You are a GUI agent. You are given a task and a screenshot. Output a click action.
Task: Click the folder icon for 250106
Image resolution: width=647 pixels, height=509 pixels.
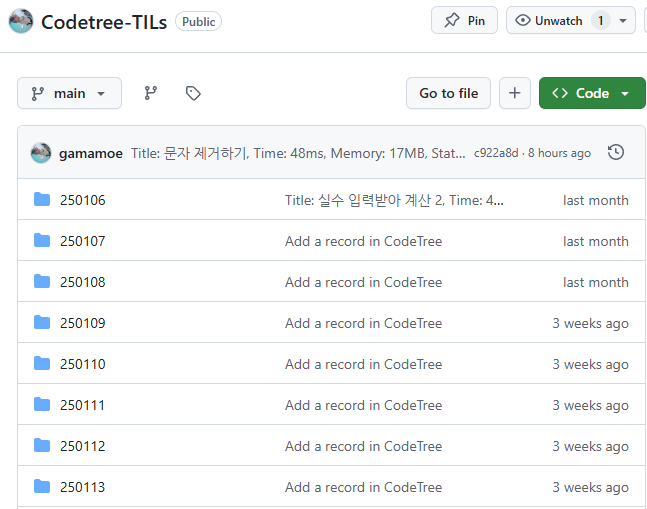tap(42, 199)
